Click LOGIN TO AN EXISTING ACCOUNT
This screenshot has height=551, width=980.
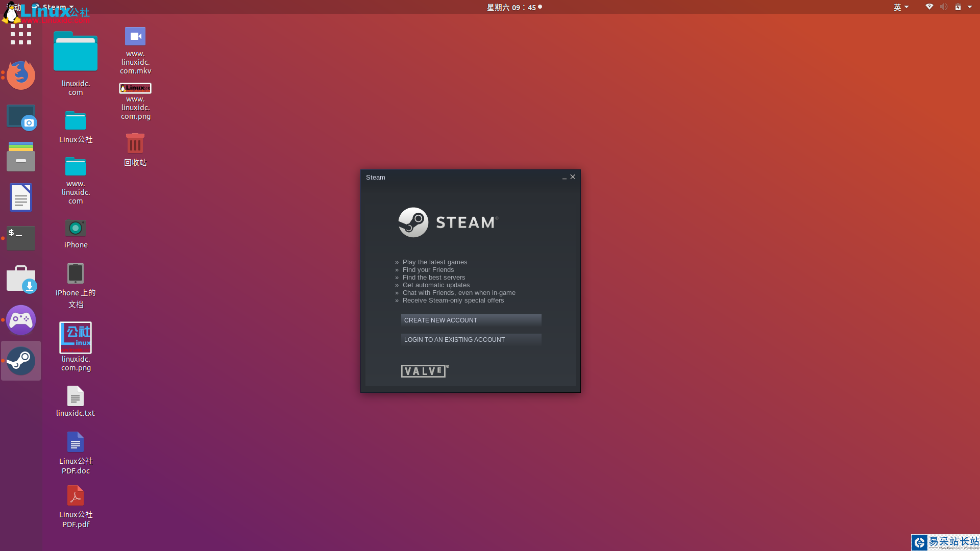click(x=471, y=340)
